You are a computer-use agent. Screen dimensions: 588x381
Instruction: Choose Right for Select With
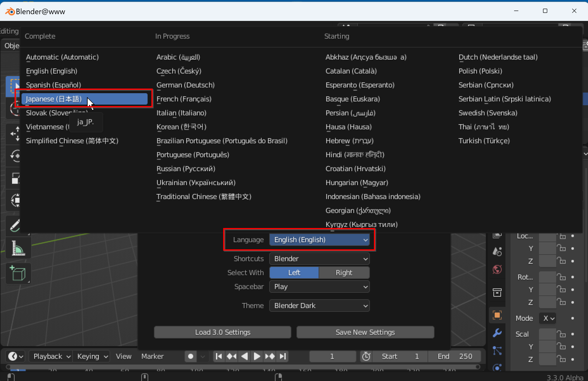pos(344,272)
